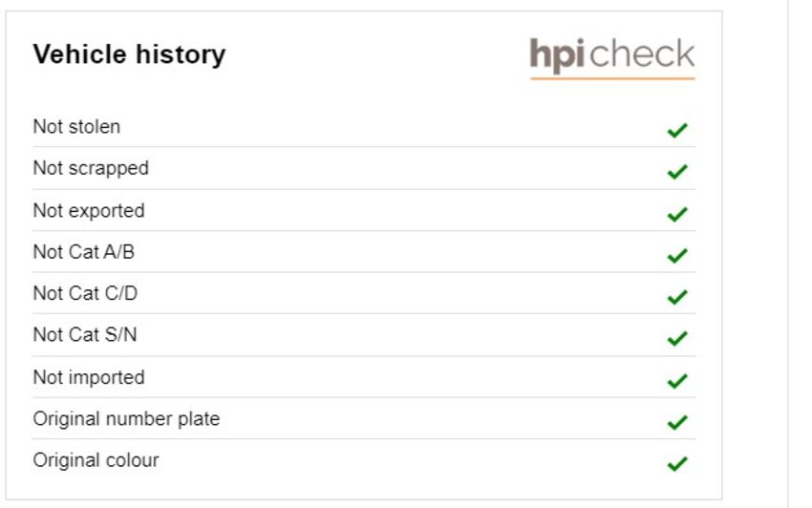812x508 pixels.
Task: Click the Not Cat C/D checkmark icon
Action: [677, 297]
